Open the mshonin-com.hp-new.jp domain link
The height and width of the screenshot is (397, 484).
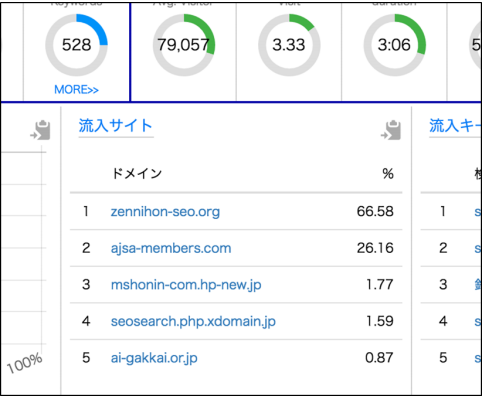pos(186,285)
